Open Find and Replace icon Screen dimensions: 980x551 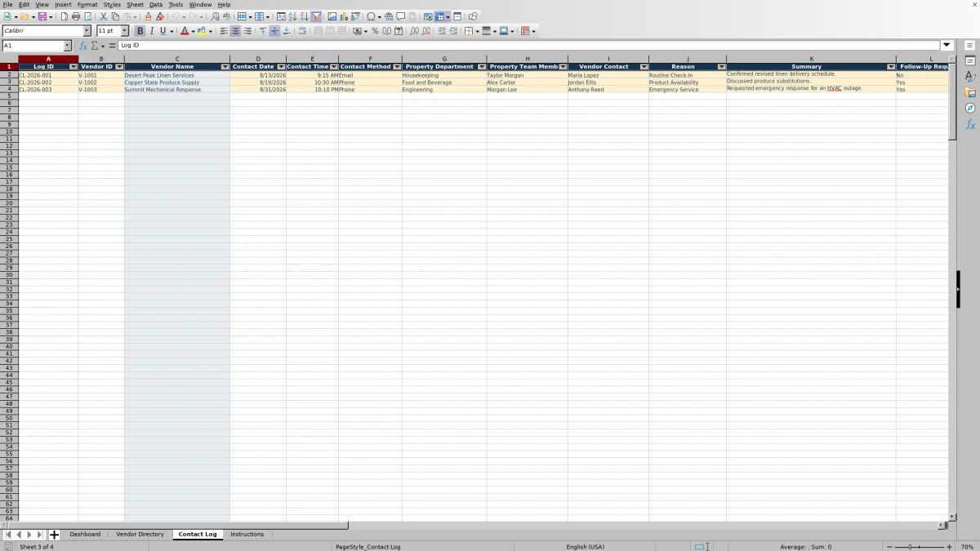[x=215, y=16]
